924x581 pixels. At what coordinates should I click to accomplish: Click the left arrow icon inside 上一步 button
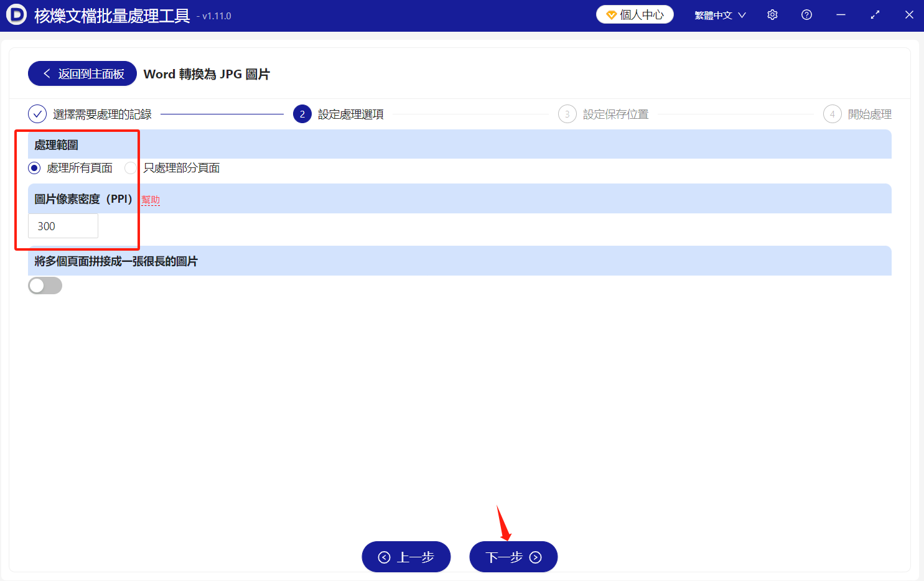pos(384,557)
